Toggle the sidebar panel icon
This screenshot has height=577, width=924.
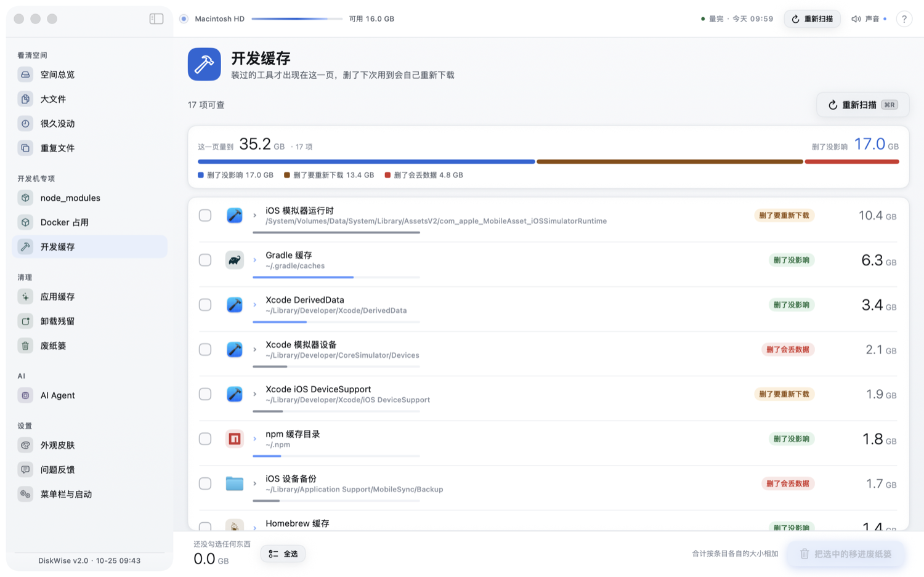(156, 18)
